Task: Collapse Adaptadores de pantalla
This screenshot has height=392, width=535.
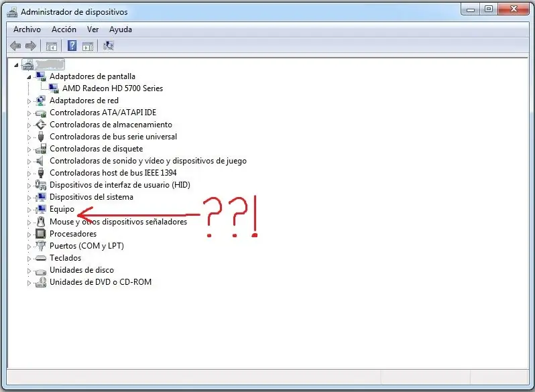Action: click(x=29, y=77)
